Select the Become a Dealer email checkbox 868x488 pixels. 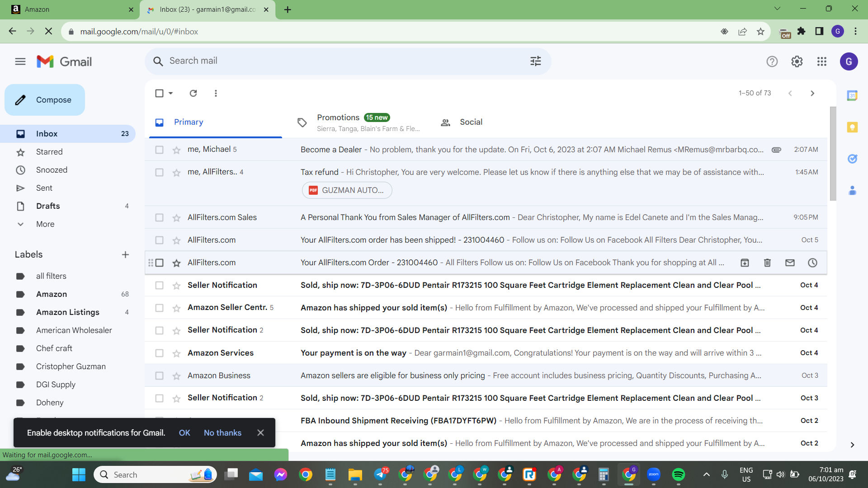point(159,150)
